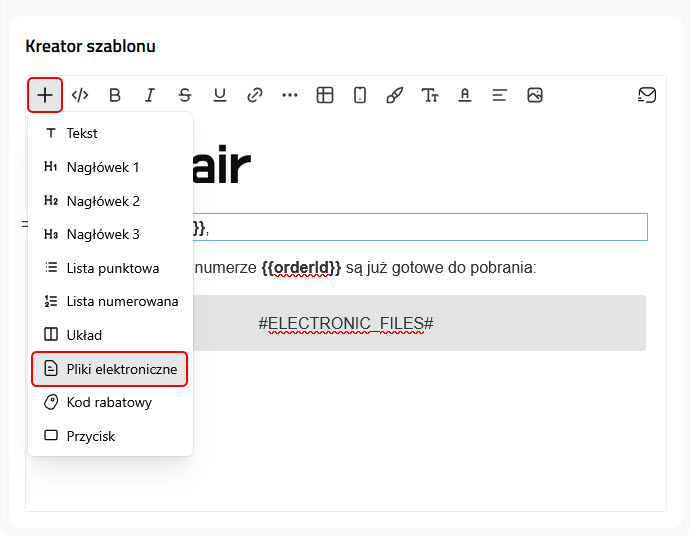Insert Kod rabatowy block
The height and width of the screenshot is (536, 691).
click(110, 402)
